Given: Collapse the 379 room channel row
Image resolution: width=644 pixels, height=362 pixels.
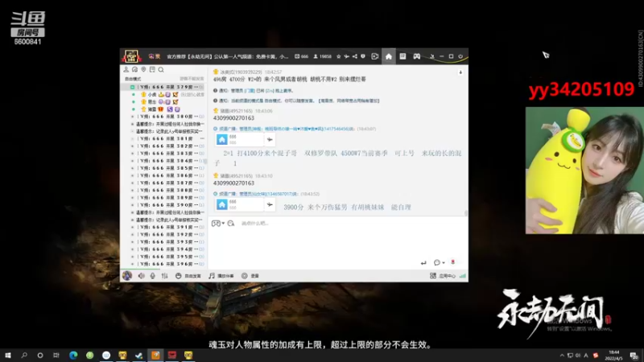Looking at the screenshot, I should (132, 87).
